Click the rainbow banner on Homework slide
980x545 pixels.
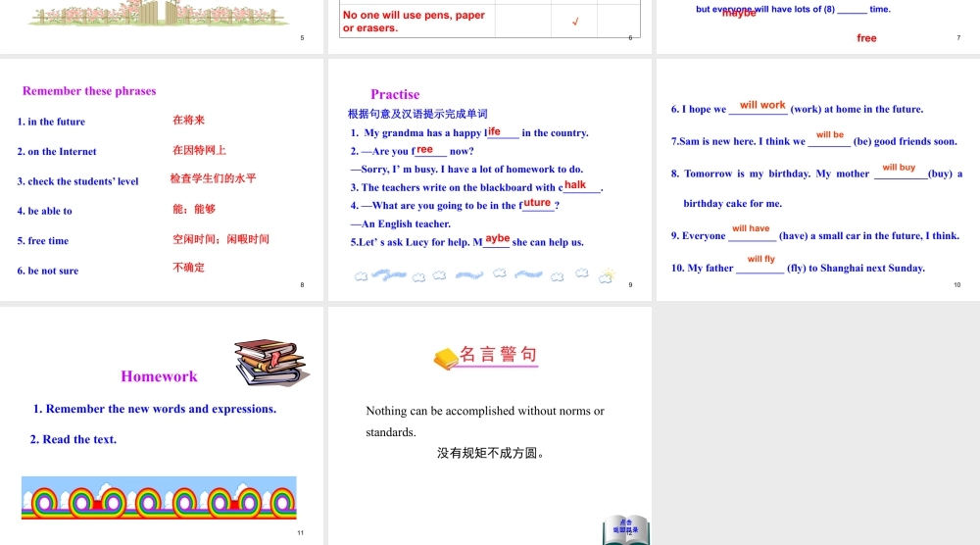pyautogui.click(x=159, y=497)
